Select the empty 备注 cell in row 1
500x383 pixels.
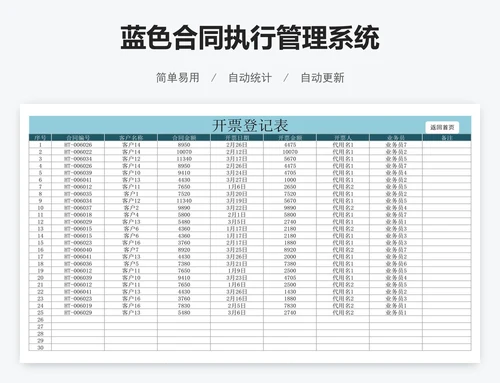point(447,145)
